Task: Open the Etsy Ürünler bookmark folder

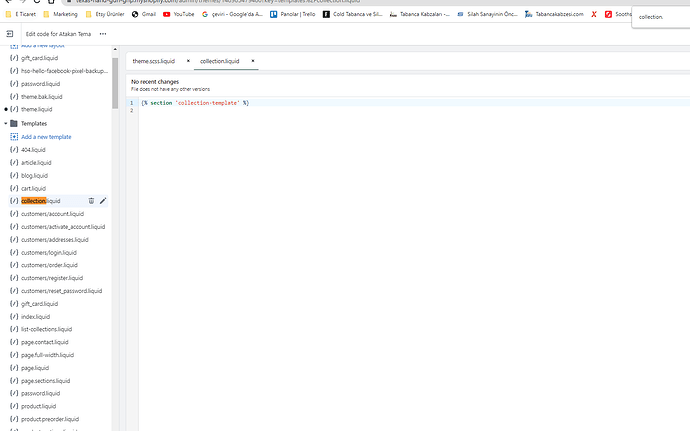Action: coord(105,14)
